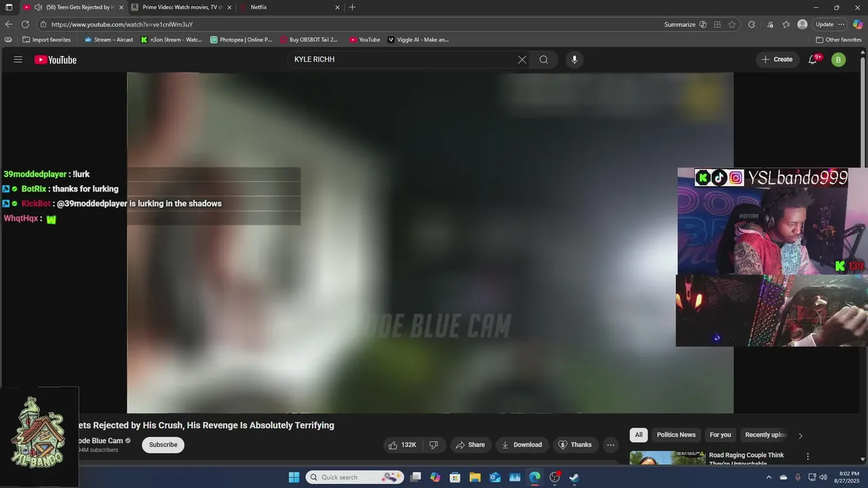Click the Create button
This screenshot has height=488, width=868.
tap(777, 60)
